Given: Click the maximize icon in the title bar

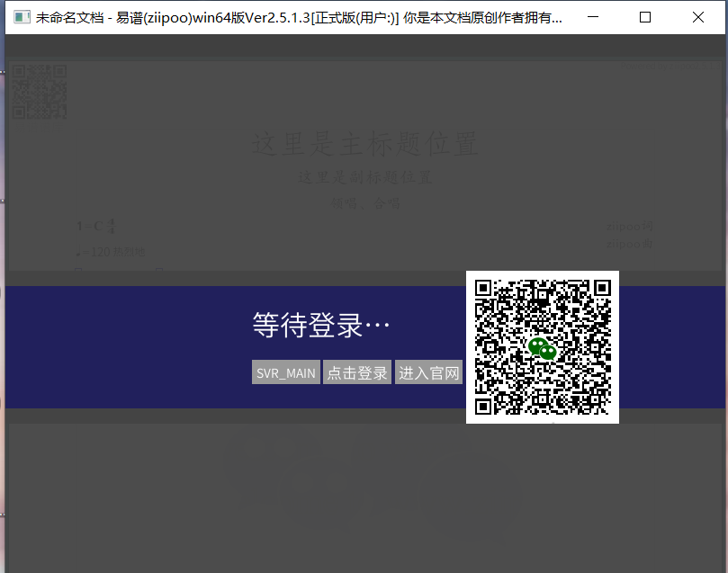Looking at the screenshot, I should pos(644,17).
